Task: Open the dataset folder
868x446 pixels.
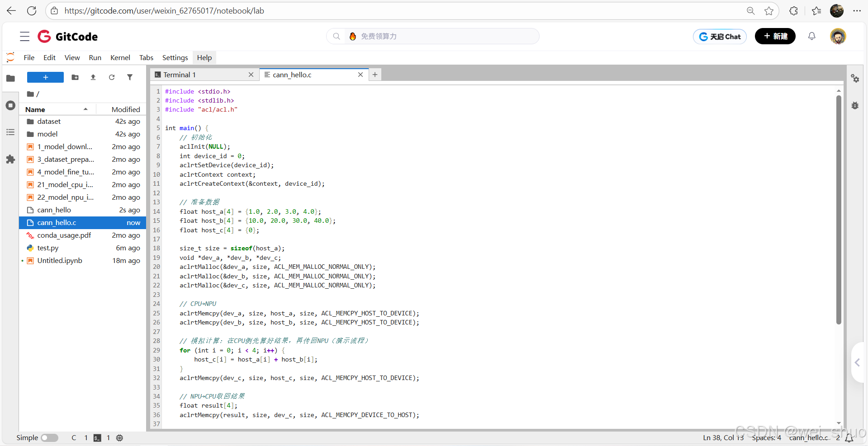Action: click(x=82, y=122)
